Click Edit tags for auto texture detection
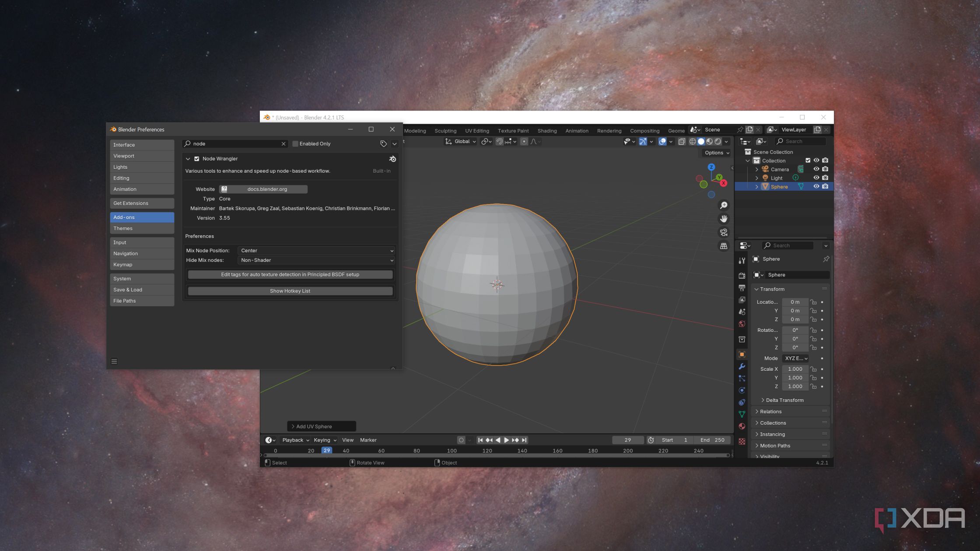 [290, 275]
